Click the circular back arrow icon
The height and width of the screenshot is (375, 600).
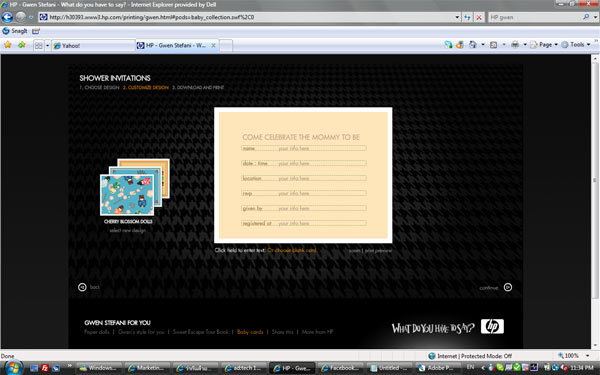(x=82, y=287)
